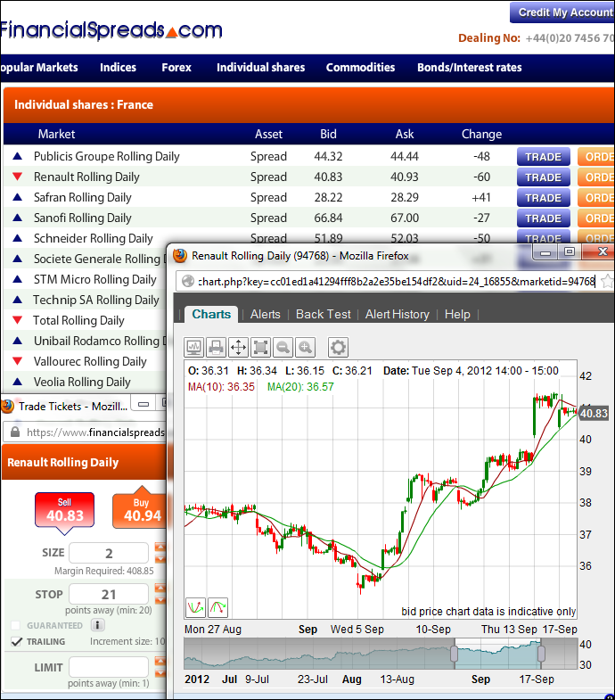615x700 pixels.
Task: Click the bookmark star in the chart address bar
Action: (x=607, y=281)
